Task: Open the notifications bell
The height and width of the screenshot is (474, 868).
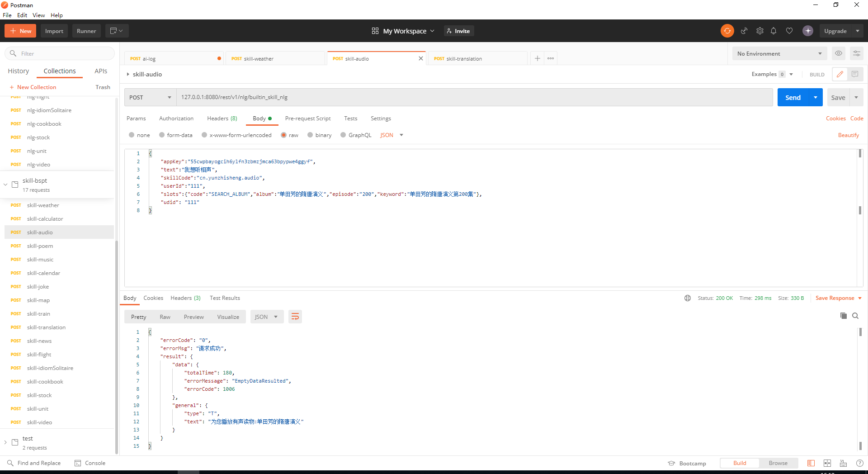Action: [774, 31]
